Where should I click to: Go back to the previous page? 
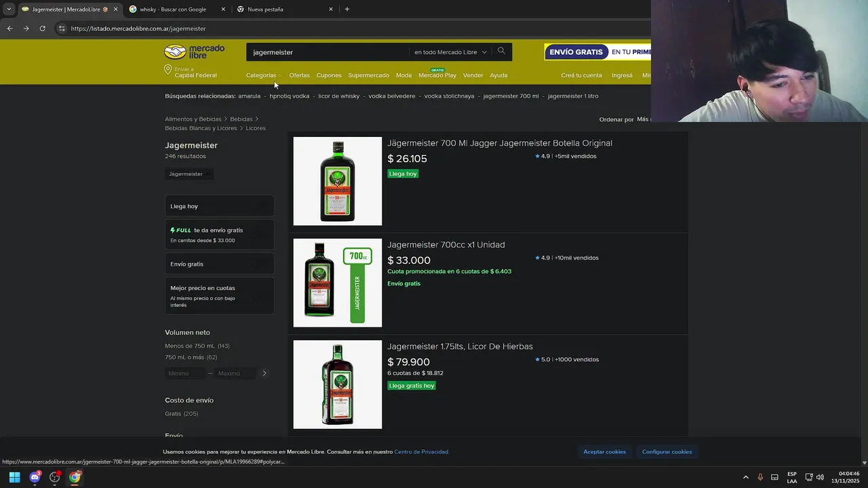click(x=9, y=28)
